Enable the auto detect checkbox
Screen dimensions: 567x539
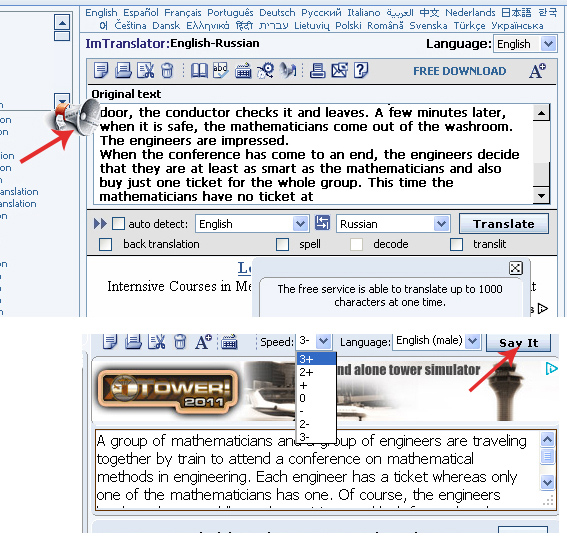(x=118, y=224)
